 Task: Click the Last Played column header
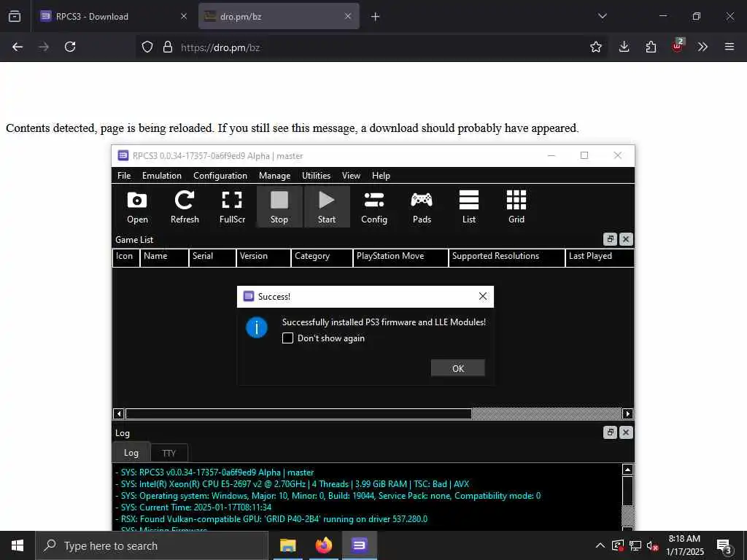[x=600, y=256]
